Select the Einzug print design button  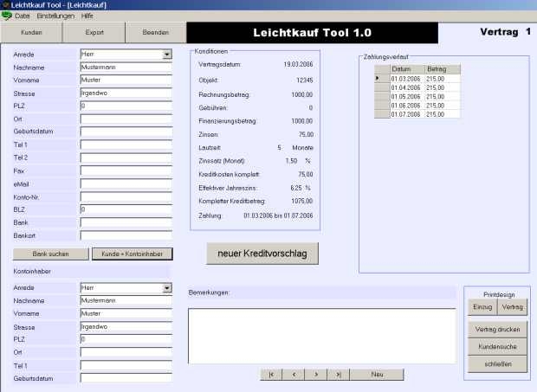tap(482, 307)
